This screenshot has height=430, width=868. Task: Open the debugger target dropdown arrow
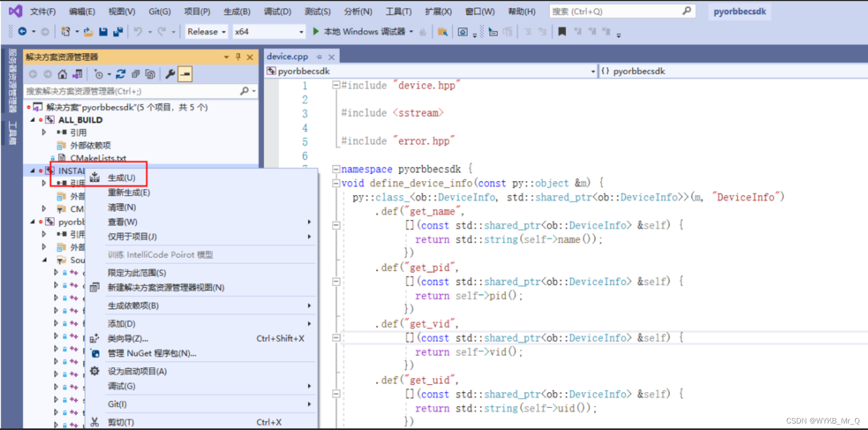(411, 32)
